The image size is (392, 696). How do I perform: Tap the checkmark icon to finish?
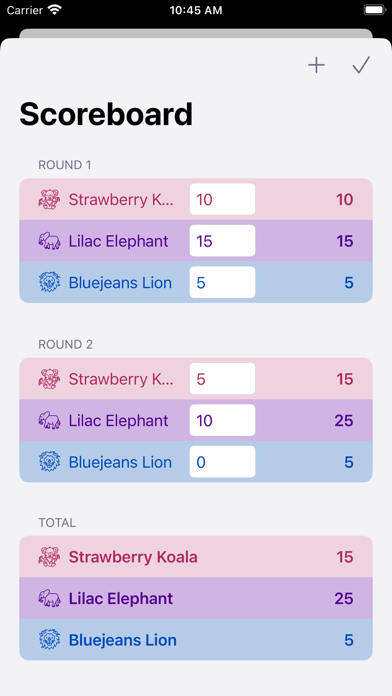point(361,65)
